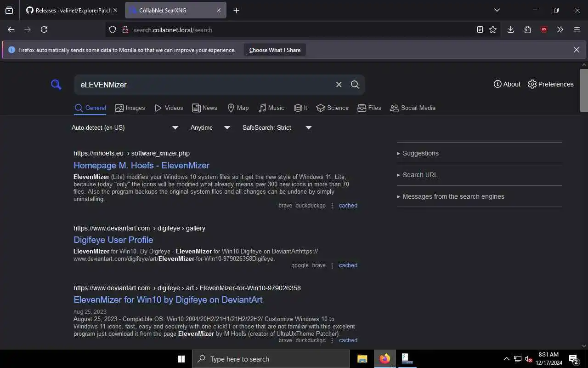
Task: Submit search with magnifier button
Action: click(355, 85)
